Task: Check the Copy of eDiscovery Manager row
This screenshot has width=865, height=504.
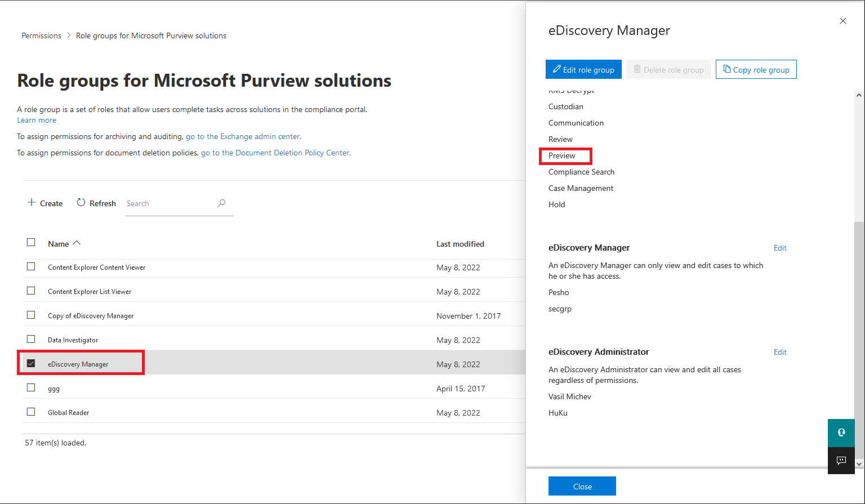Action: pyautogui.click(x=31, y=315)
